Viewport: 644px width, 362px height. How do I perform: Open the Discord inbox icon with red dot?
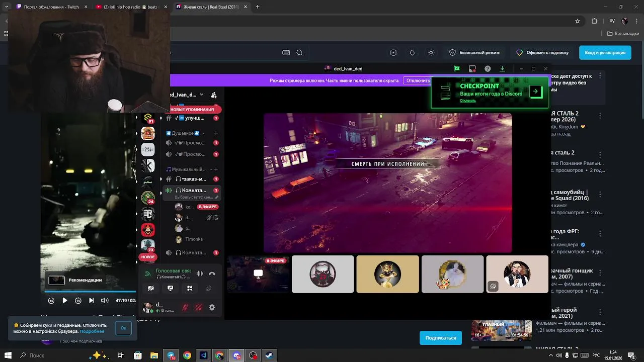coord(472,69)
